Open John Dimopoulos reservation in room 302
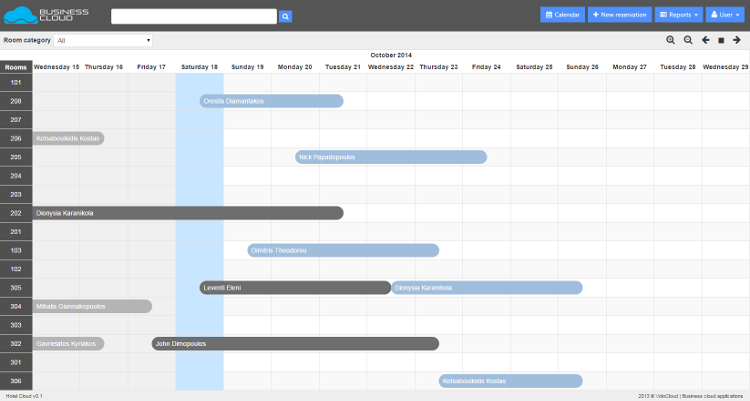 pyautogui.click(x=295, y=344)
